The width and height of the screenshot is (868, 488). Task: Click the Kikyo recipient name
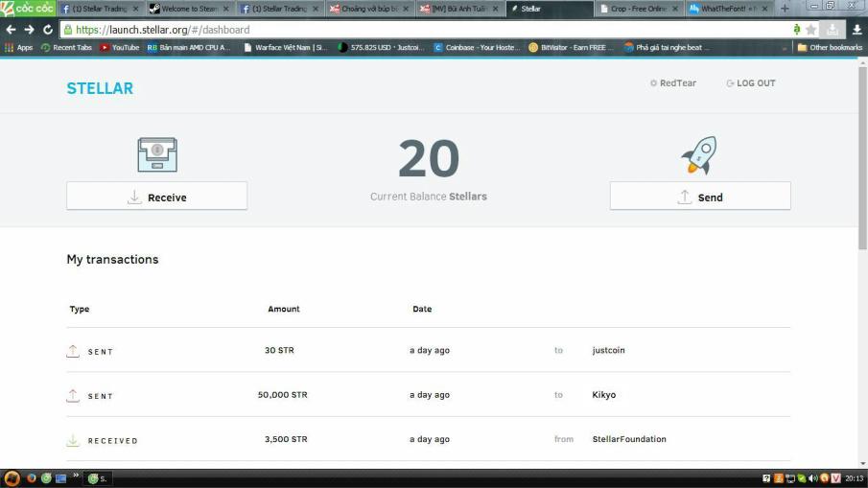(x=604, y=395)
